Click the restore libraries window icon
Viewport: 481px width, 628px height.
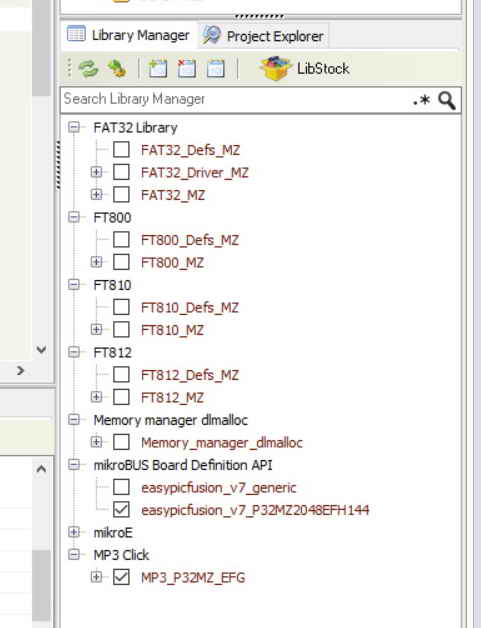[215, 68]
